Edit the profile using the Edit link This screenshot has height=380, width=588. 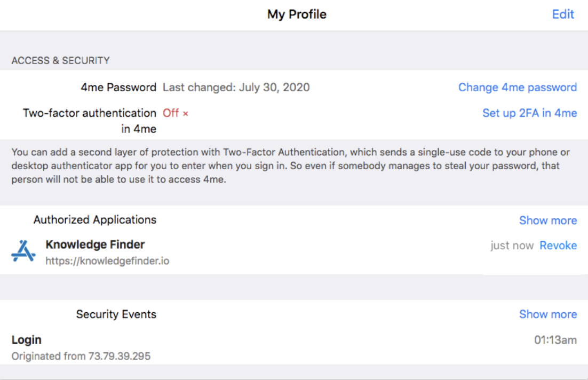tap(563, 14)
